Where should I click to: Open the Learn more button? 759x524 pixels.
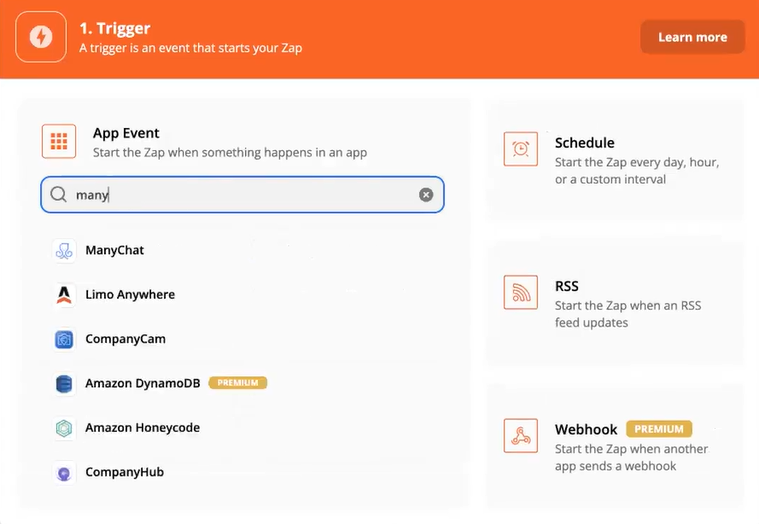point(692,37)
